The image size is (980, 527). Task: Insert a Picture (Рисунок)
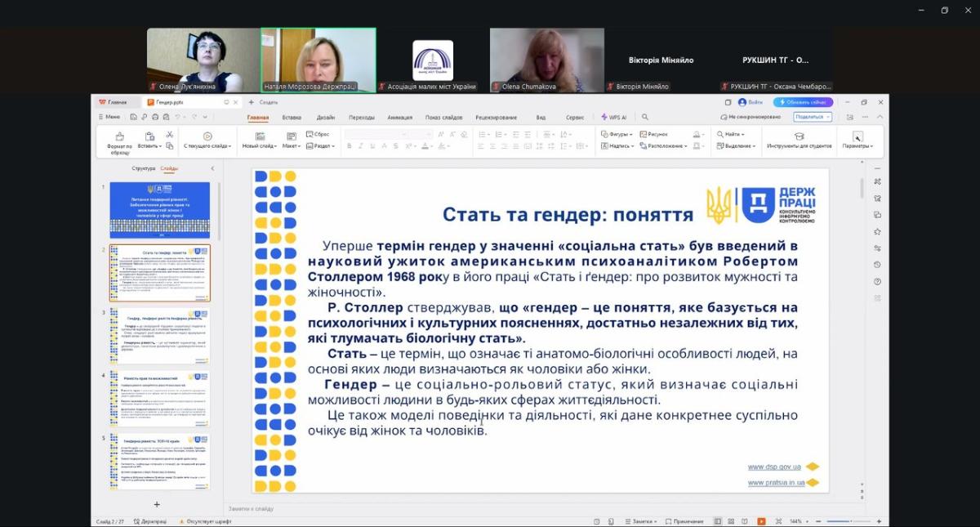654,134
